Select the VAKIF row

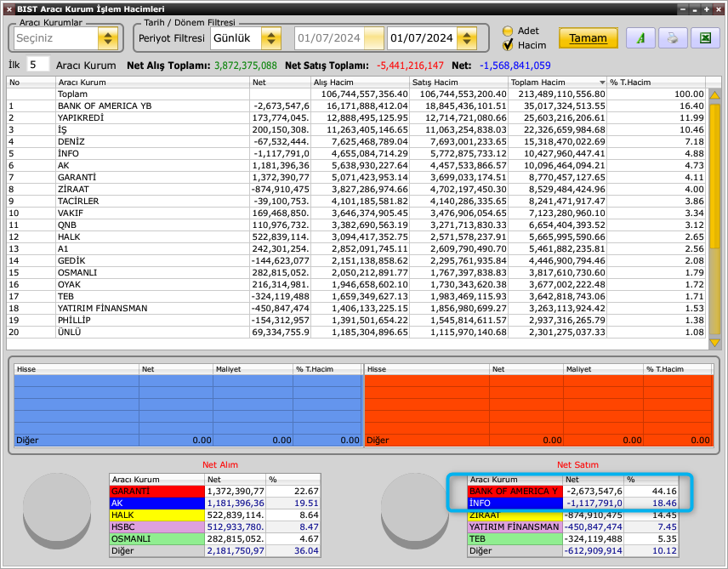click(x=356, y=213)
